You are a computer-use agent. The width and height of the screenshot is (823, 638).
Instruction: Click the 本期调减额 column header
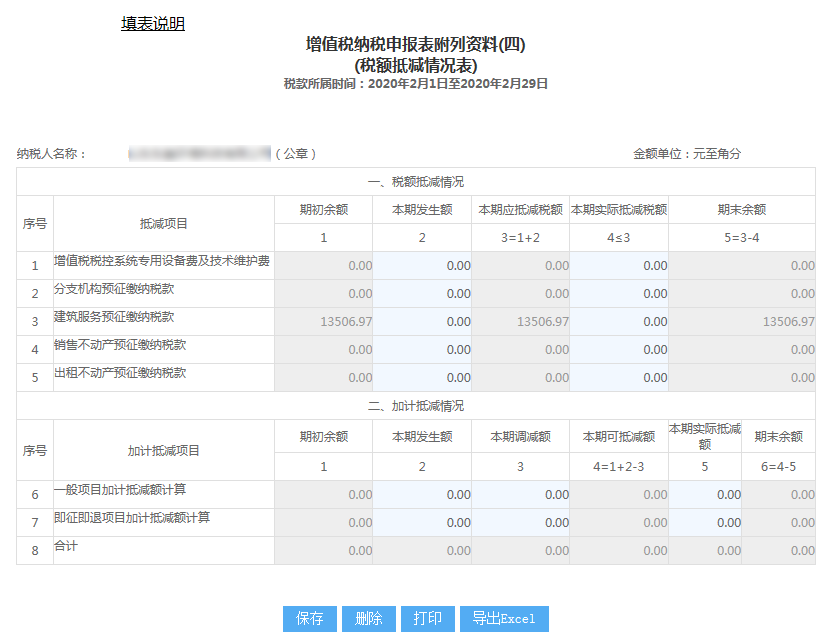click(520, 437)
